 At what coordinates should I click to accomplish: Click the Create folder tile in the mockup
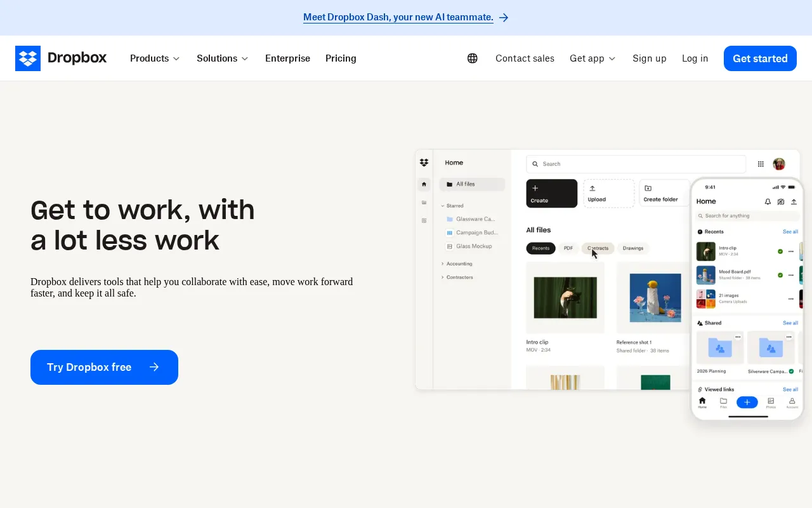pos(664,193)
